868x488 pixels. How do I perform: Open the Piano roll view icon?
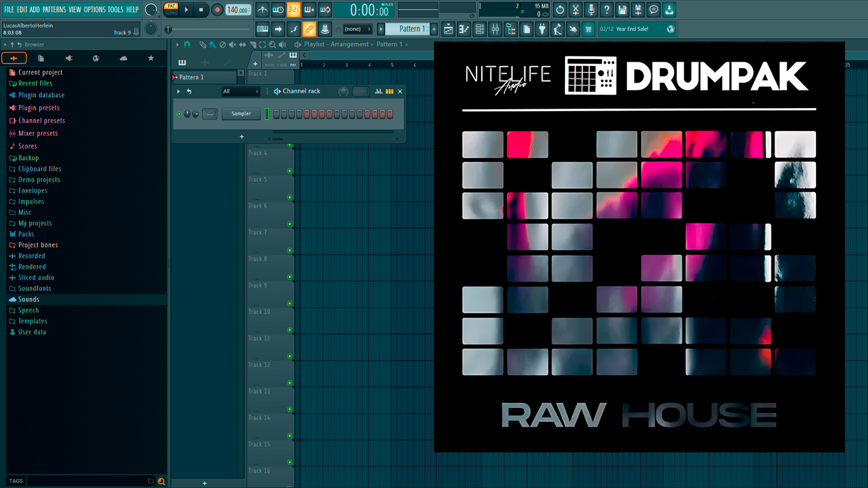pyautogui.click(x=464, y=29)
